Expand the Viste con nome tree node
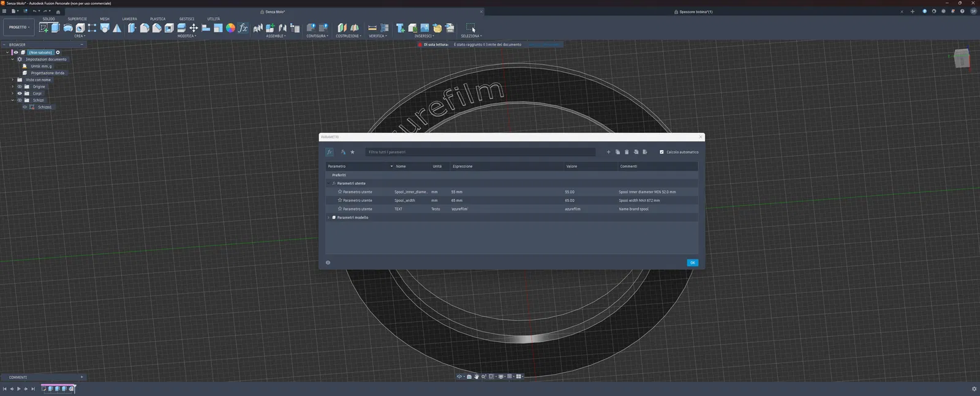The height and width of the screenshot is (396, 980). tap(12, 80)
